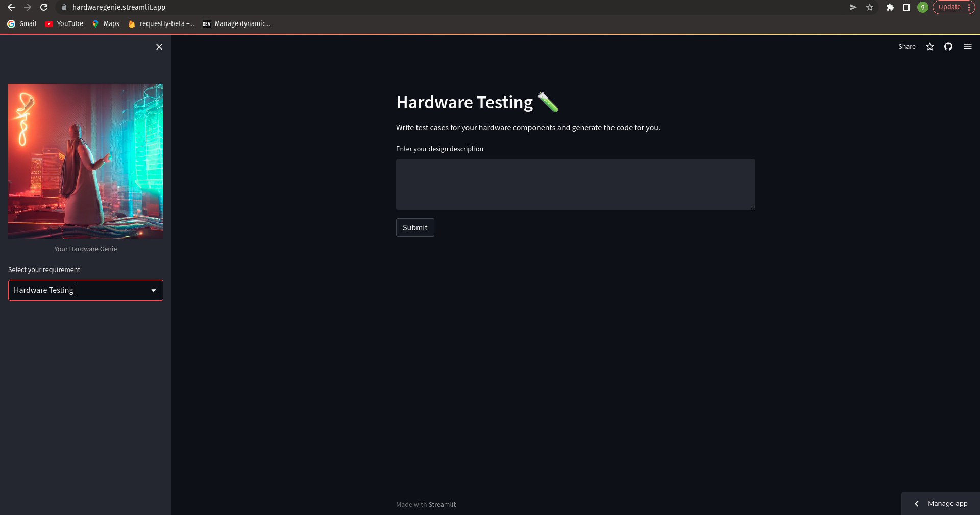The width and height of the screenshot is (980, 515).
Task: Click the design description text area
Action: [576, 184]
